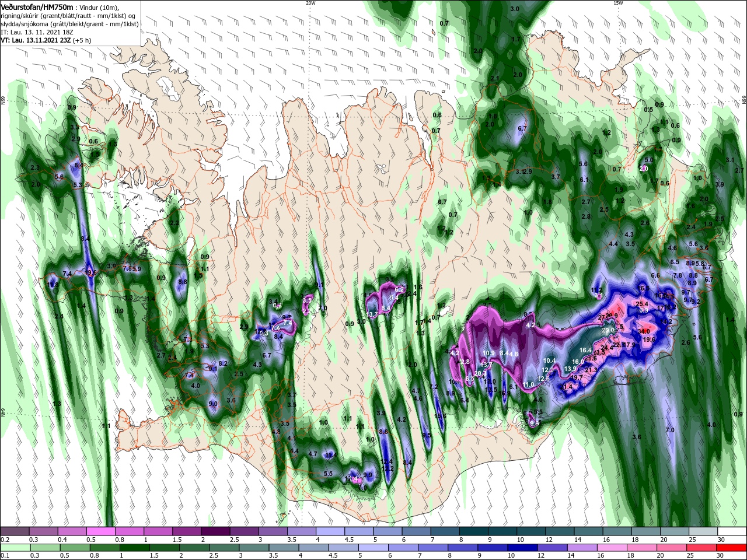The height and width of the screenshot is (560, 747).
Task: Click the 9.2 value on the east coast
Action: 696,302
